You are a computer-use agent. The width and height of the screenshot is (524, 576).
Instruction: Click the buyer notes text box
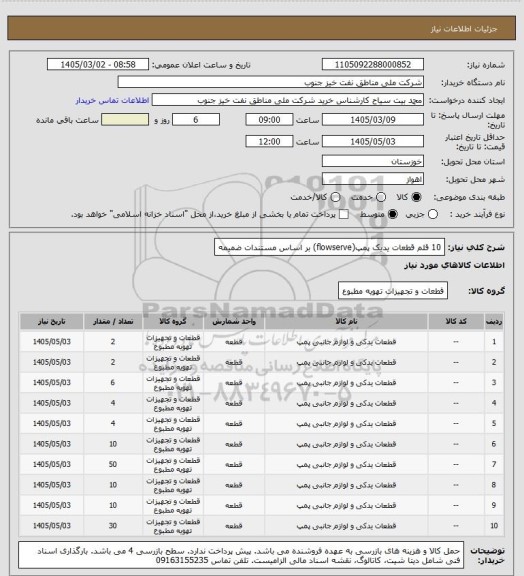tap(241, 555)
